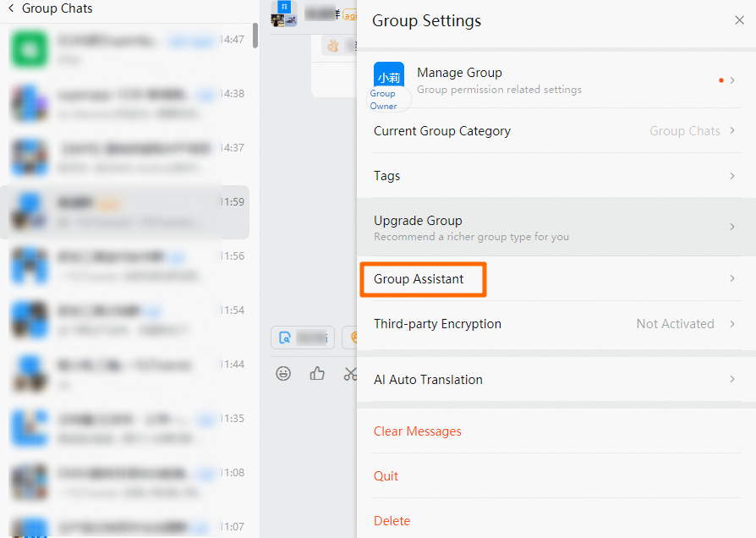Open Manage Group settings
This screenshot has height=538, width=756.
point(556,80)
